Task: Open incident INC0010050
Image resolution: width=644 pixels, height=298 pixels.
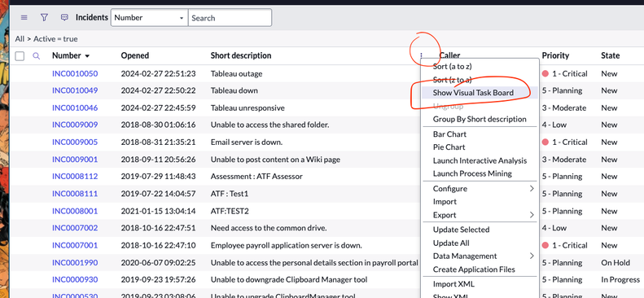Action: tap(75, 74)
